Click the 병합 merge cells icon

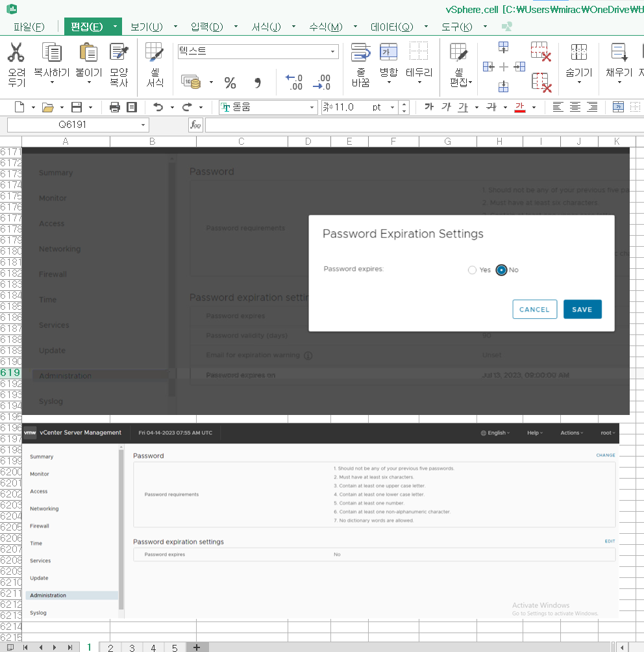point(389,53)
